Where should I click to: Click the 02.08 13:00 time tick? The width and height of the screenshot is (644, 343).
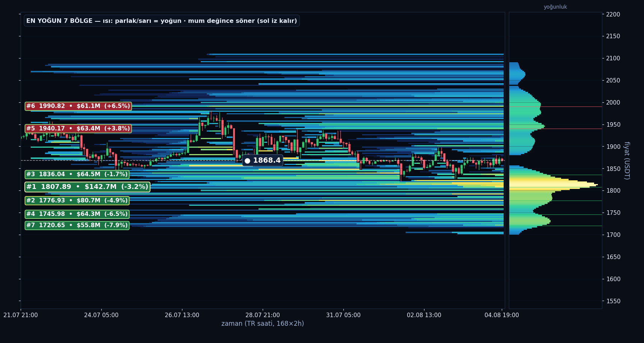click(x=424, y=315)
